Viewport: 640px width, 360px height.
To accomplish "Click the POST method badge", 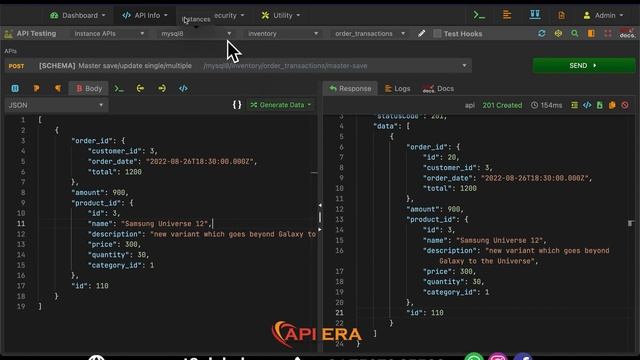I will coord(16,66).
